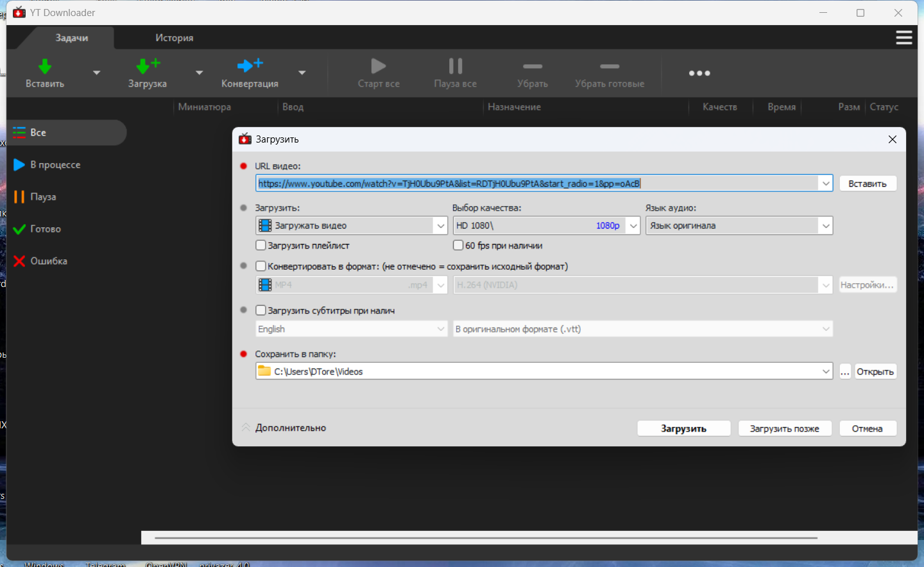This screenshot has height=567, width=924.
Task: Select the В процессе filter in sidebar
Action: pos(55,165)
